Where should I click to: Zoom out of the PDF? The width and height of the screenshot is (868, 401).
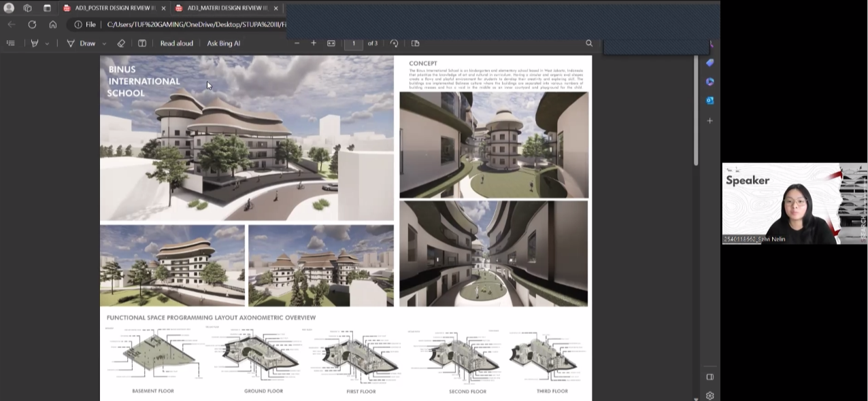pos(297,43)
